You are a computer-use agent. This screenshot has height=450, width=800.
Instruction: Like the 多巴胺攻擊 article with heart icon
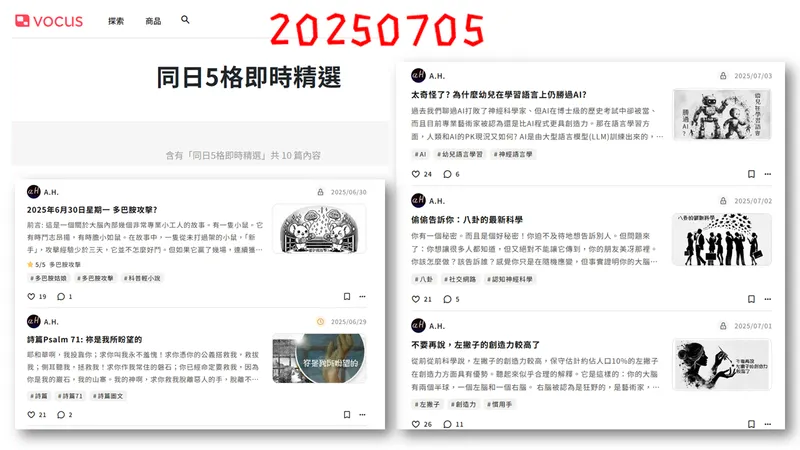[31, 296]
